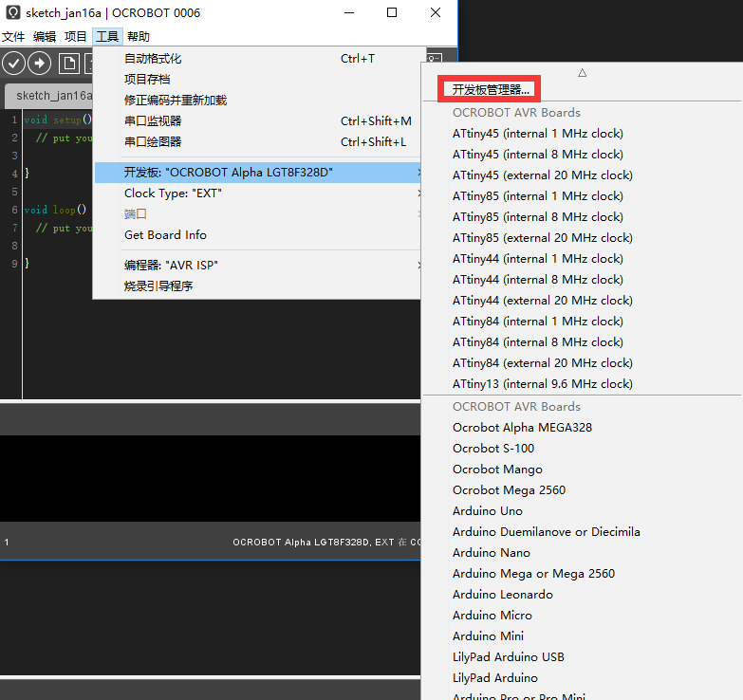
Task: Expand the 编程器 "AVR ISP" submenu
Action: (x=258, y=266)
